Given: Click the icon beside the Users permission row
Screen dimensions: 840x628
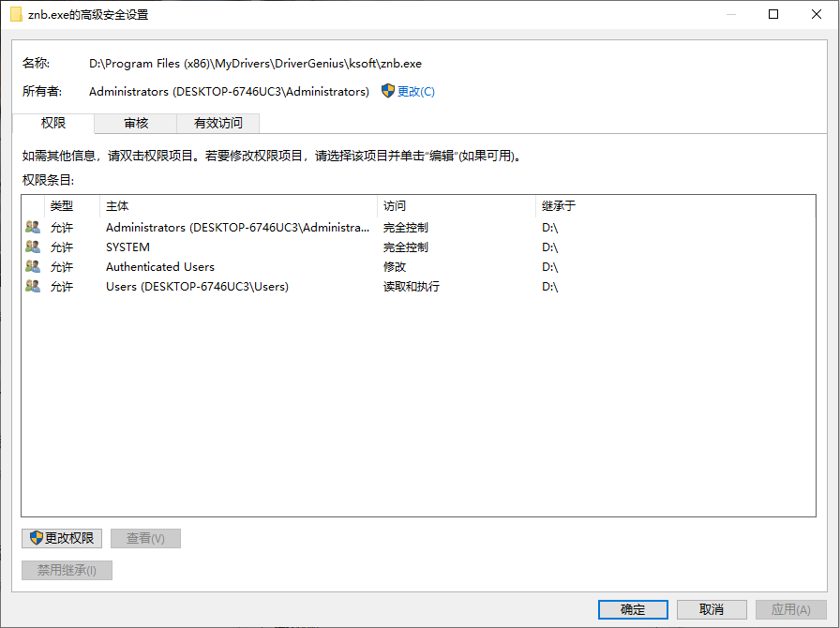Looking at the screenshot, I should [32, 286].
